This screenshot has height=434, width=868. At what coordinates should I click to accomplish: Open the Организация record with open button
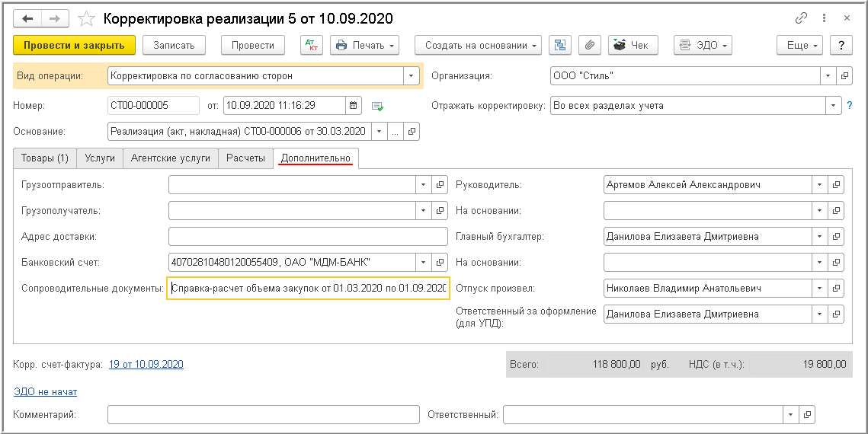tap(844, 76)
